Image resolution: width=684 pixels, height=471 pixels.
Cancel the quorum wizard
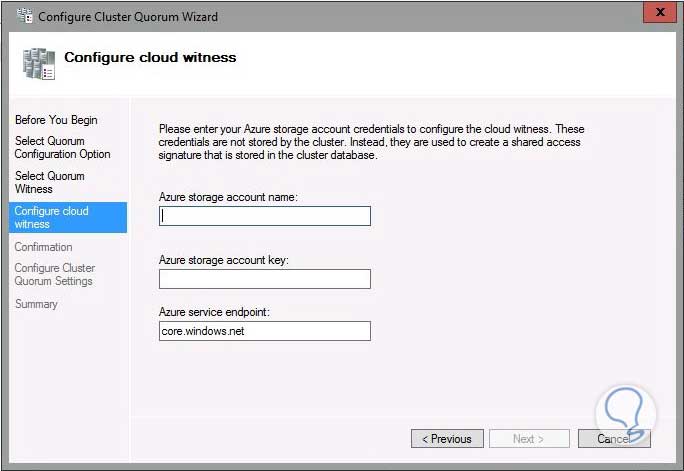point(614,439)
